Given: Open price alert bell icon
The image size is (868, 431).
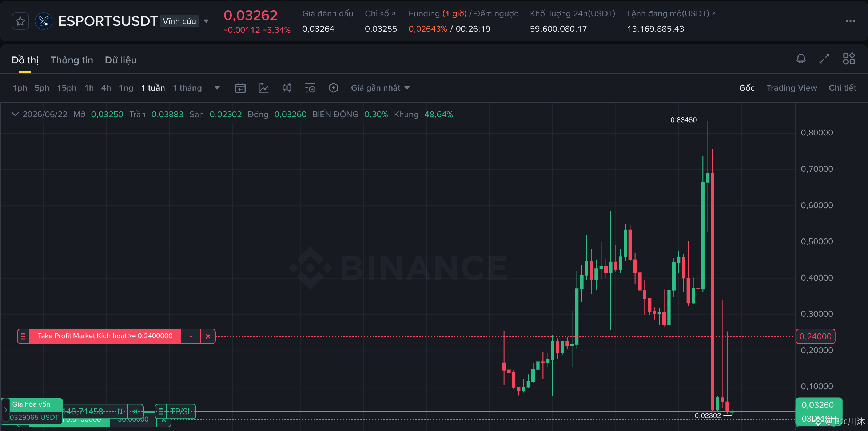Looking at the screenshot, I should coord(801,59).
